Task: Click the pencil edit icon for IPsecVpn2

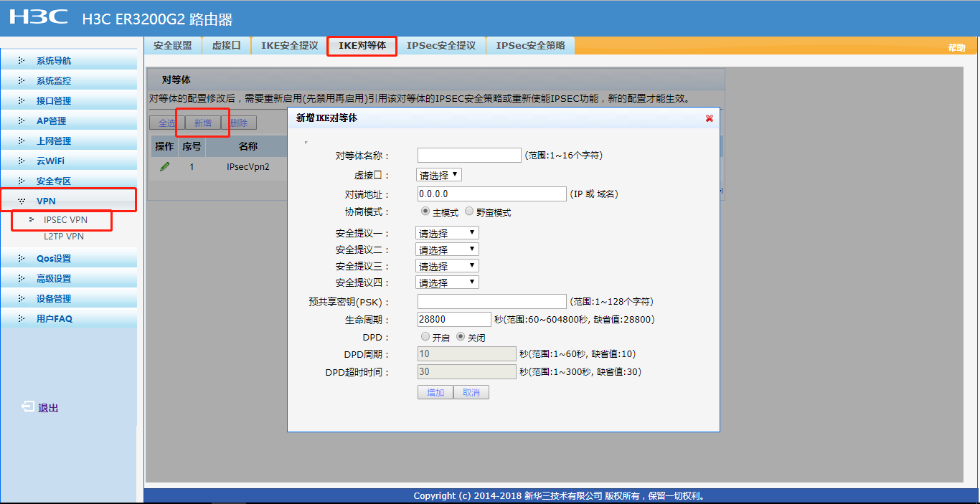Action: [165, 166]
